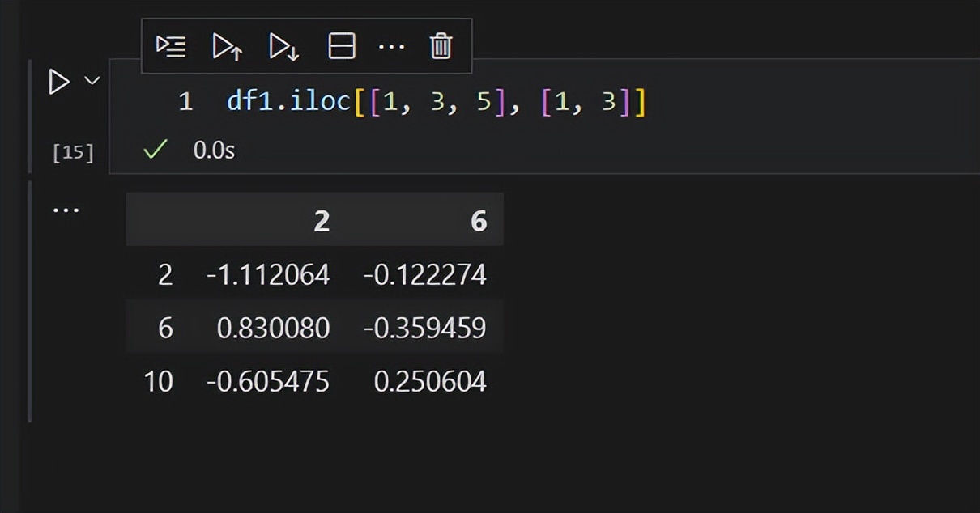Click column header 2
Screen dimensions: 980x513
coord(322,221)
